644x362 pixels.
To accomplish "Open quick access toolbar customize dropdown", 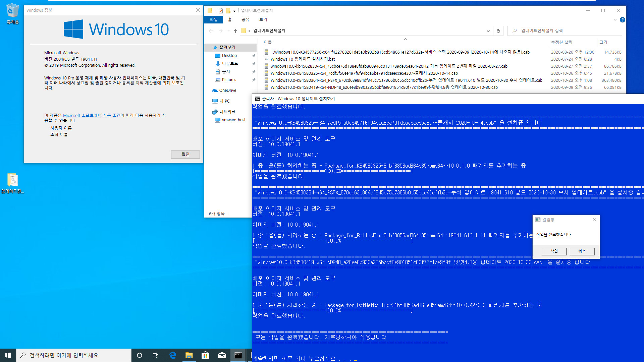I will 234,11.
